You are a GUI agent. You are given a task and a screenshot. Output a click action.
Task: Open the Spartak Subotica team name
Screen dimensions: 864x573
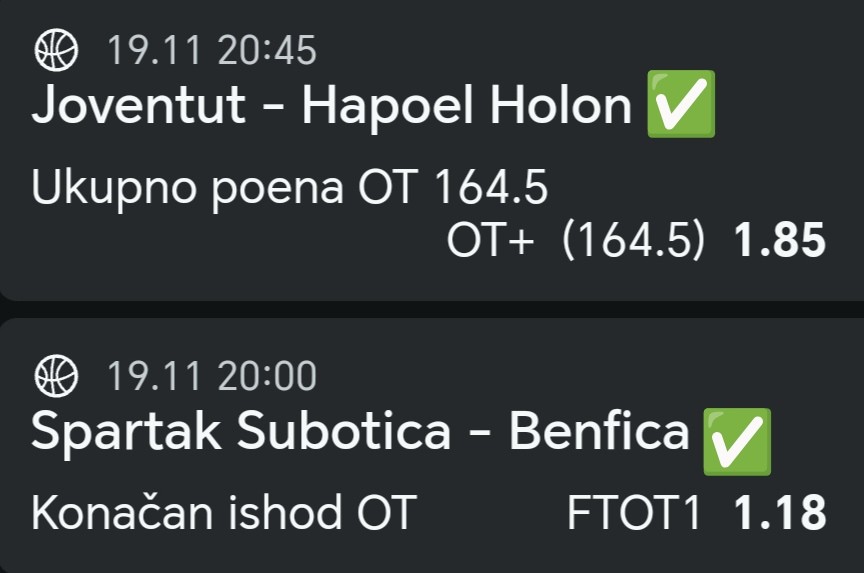[x=241, y=431]
